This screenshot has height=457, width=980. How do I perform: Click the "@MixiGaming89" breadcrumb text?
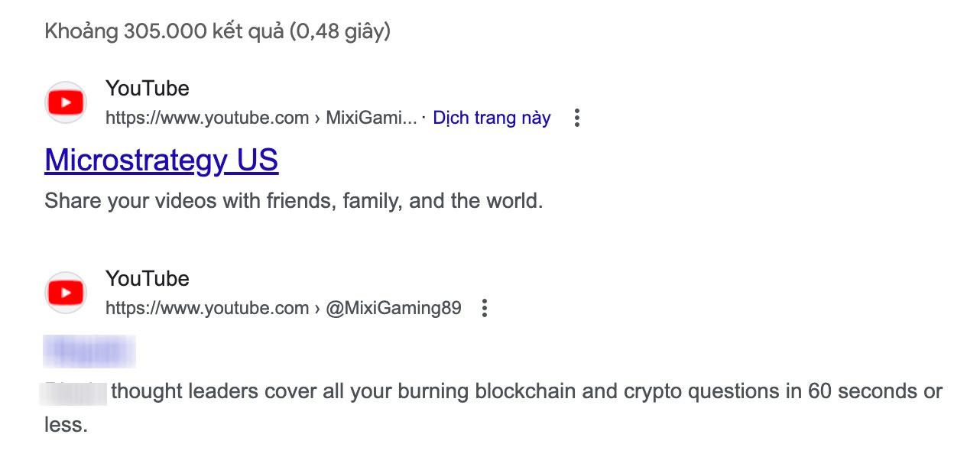pos(394,308)
